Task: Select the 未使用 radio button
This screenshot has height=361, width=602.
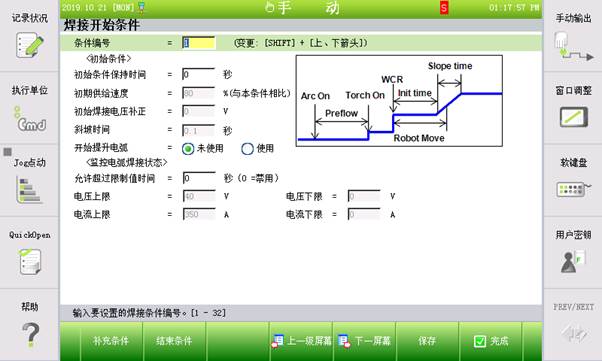Action: click(188, 149)
